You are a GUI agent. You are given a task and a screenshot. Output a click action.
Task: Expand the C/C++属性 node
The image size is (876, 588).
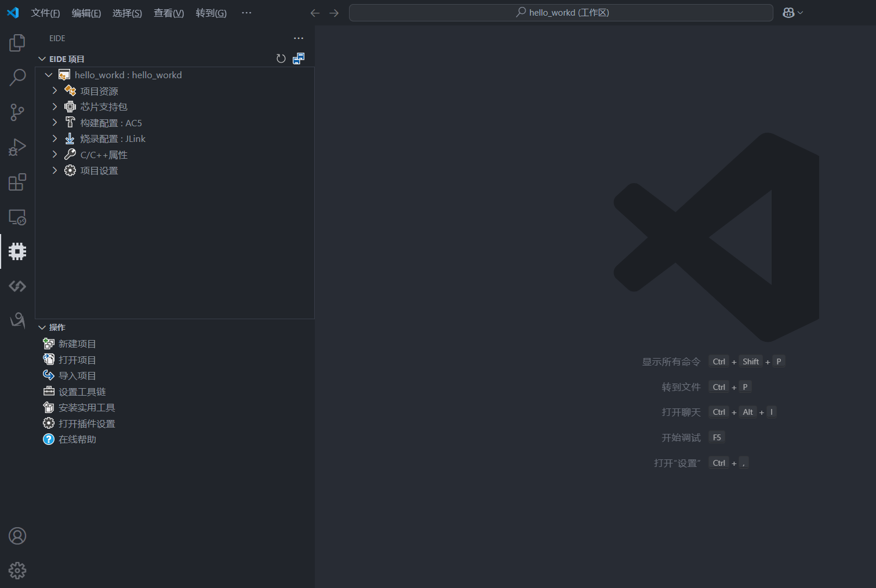(54, 155)
